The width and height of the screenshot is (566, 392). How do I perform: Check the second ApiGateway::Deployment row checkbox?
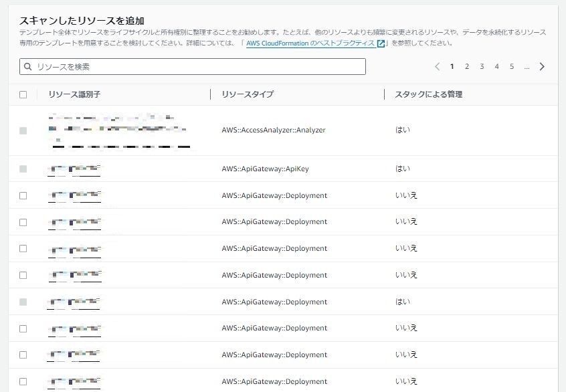coord(23,222)
